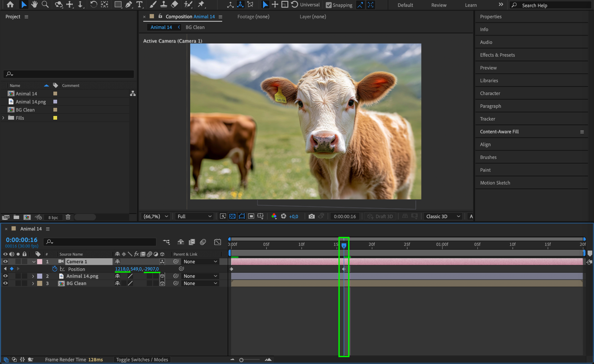This screenshot has height=364, width=594.
Task: Expand the Fills folder
Action: coord(3,118)
